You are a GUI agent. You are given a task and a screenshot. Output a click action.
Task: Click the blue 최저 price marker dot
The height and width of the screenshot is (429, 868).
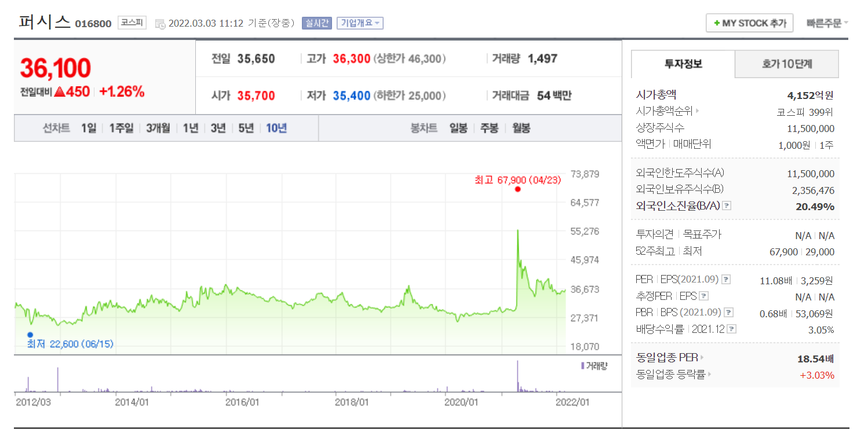pyautogui.click(x=30, y=335)
